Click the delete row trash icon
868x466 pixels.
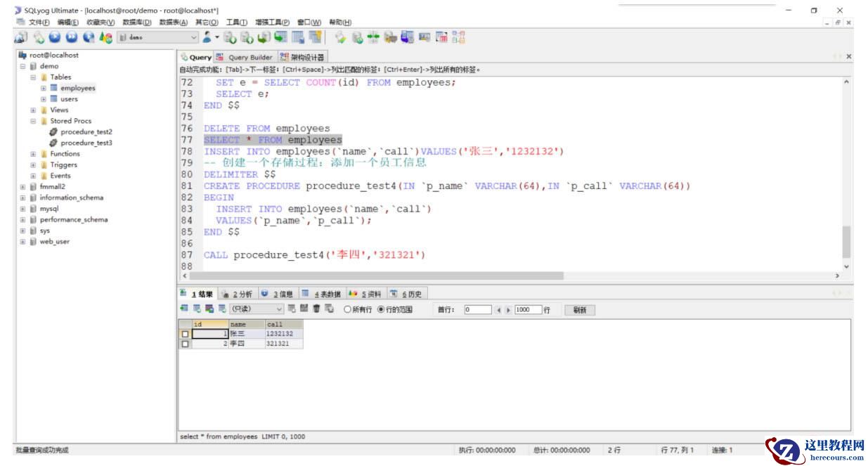point(316,309)
